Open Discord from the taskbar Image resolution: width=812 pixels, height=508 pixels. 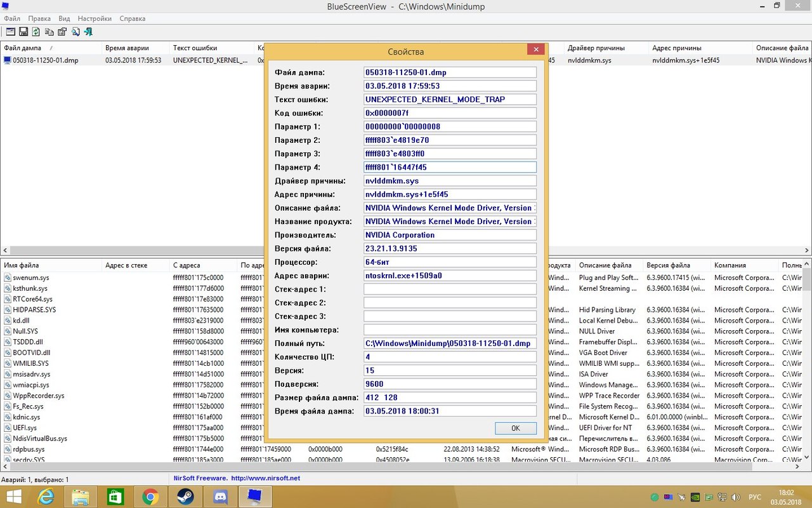pos(220,497)
